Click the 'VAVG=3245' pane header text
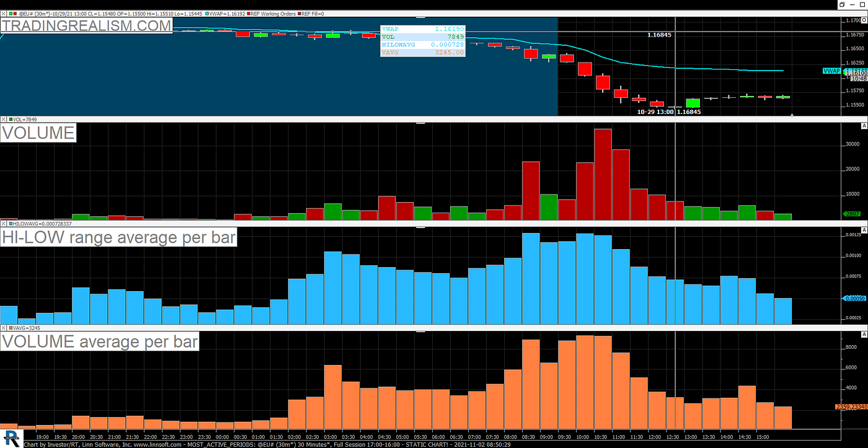Viewport: 868px width, 448px height. (27, 327)
